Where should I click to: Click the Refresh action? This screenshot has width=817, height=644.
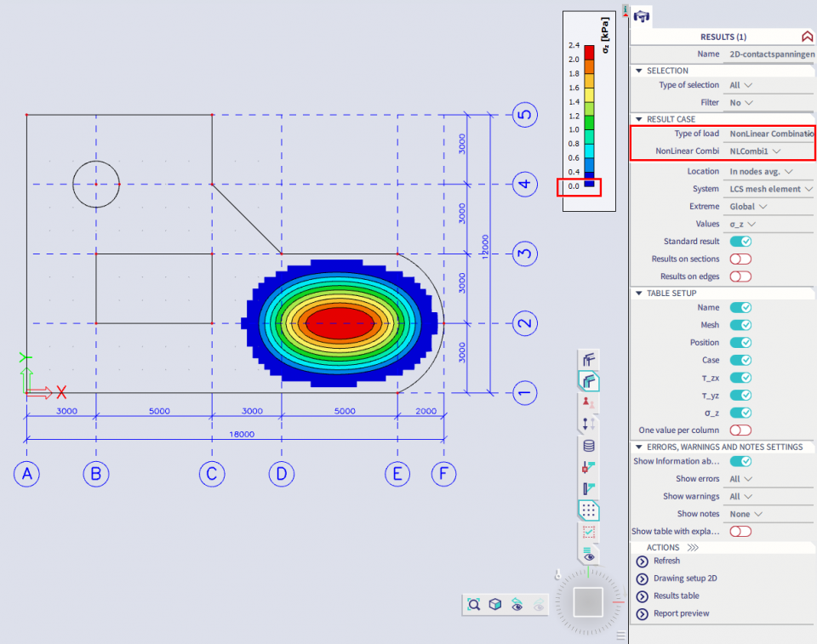pyautogui.click(x=666, y=561)
